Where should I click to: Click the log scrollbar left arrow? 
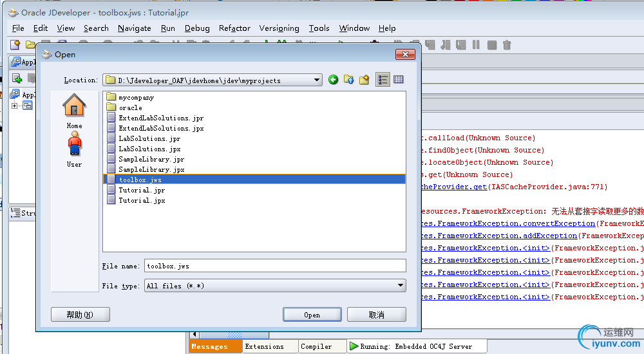(194, 335)
